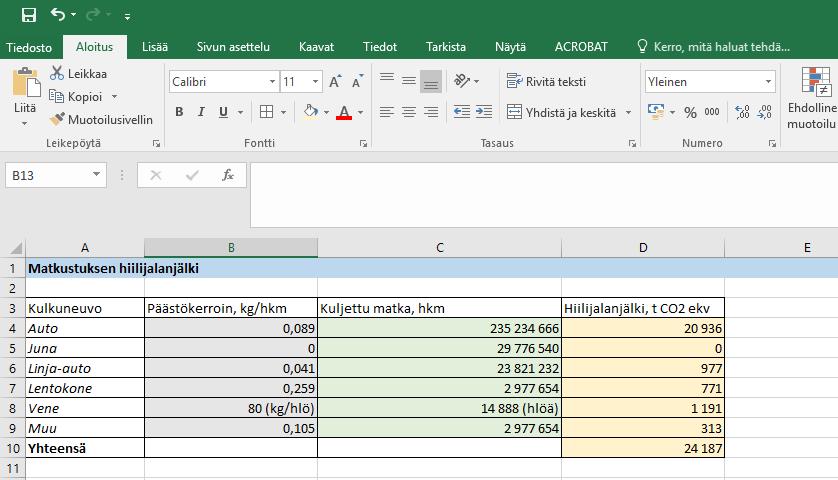The image size is (838, 480).
Task: Expand underline style dropdown arrow
Action: pyautogui.click(x=240, y=112)
